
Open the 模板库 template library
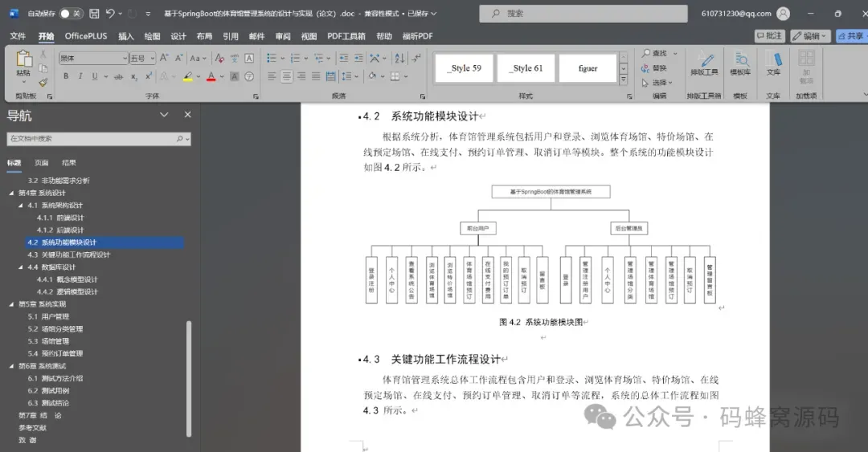[741, 64]
